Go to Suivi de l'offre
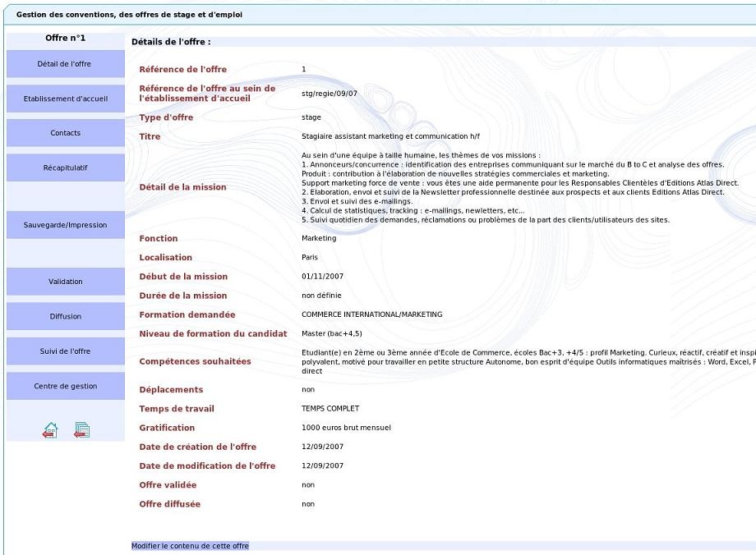The image size is (756, 555). (65, 351)
